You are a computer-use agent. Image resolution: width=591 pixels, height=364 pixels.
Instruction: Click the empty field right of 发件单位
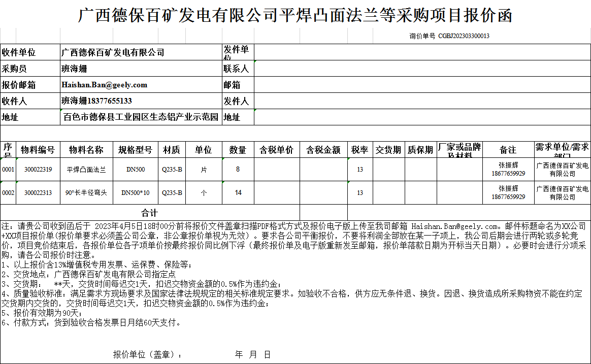pos(422,52)
